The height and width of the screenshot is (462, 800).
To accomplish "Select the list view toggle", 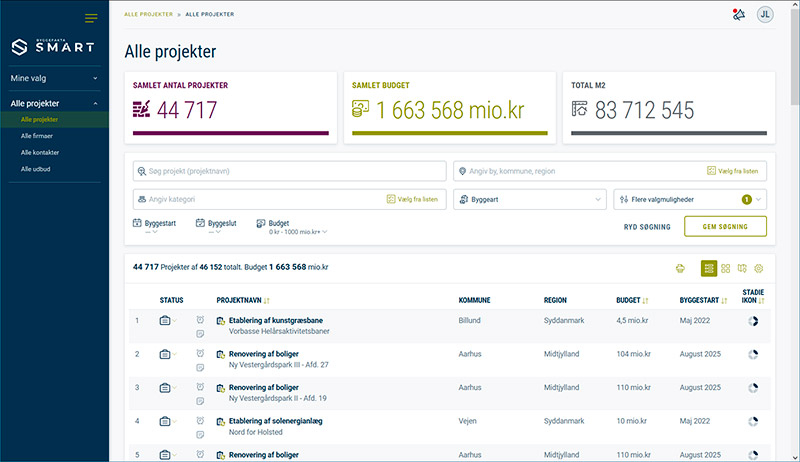I will point(709,268).
